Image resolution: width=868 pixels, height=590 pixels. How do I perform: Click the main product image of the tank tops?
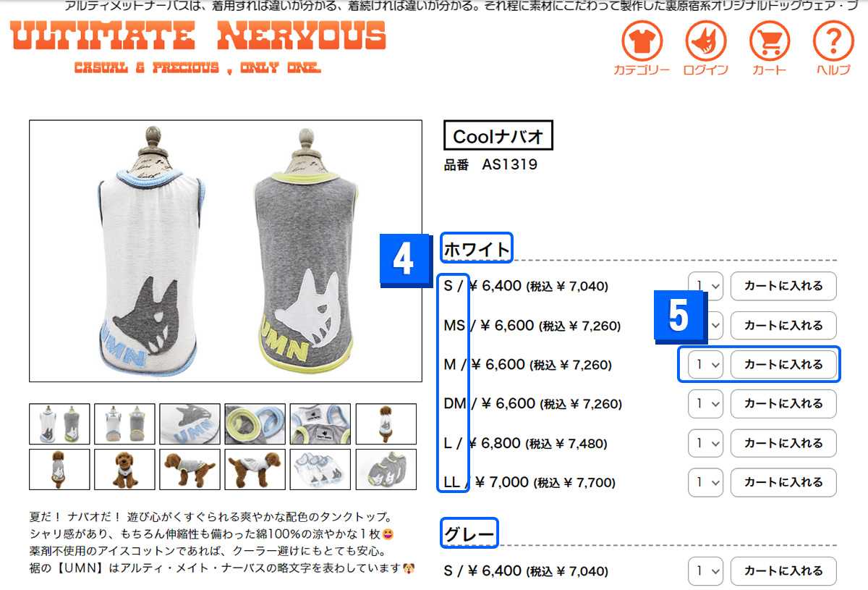(x=226, y=251)
